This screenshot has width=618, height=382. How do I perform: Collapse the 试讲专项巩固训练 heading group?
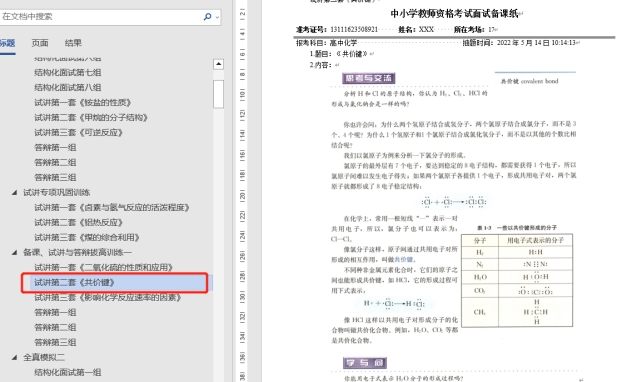coord(14,192)
